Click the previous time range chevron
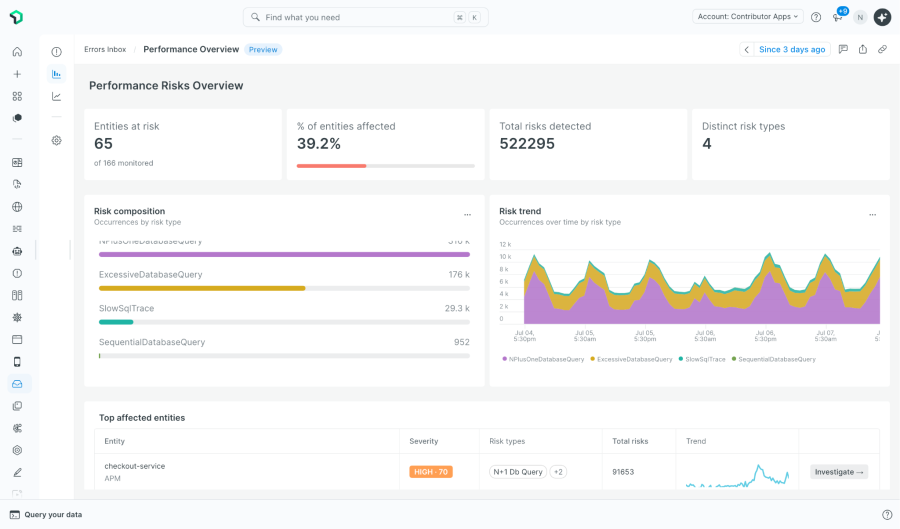Image resolution: width=900 pixels, height=529 pixels. click(x=746, y=49)
